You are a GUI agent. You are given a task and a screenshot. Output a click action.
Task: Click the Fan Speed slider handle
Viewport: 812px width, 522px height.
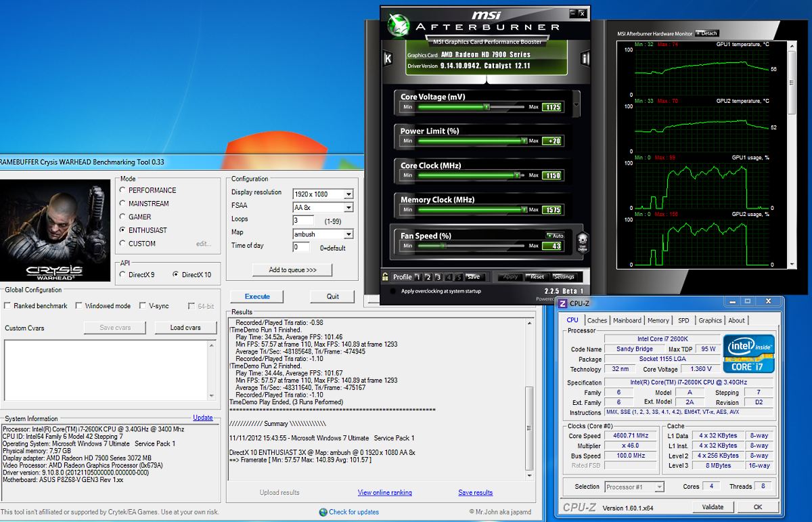point(442,246)
